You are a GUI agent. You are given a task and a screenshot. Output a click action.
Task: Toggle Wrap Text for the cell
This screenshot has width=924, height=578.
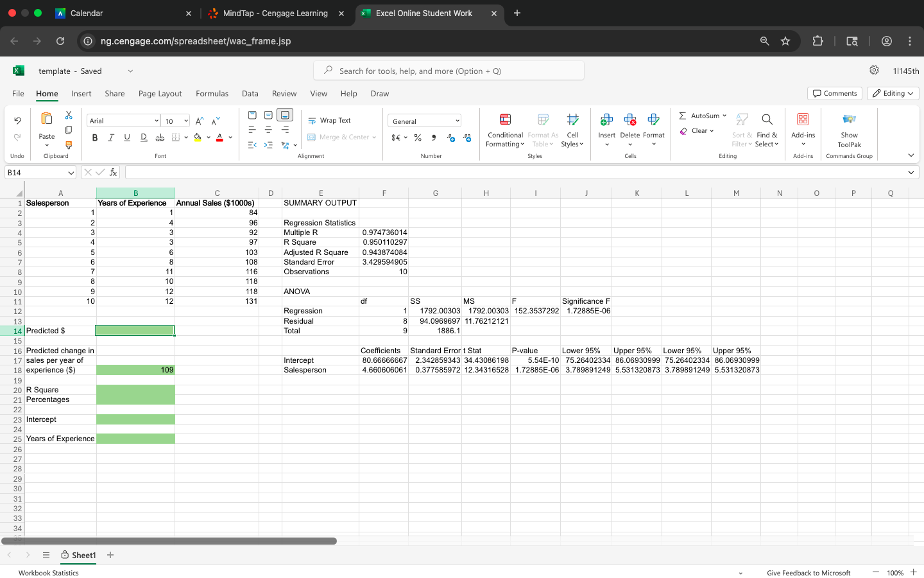329,121
